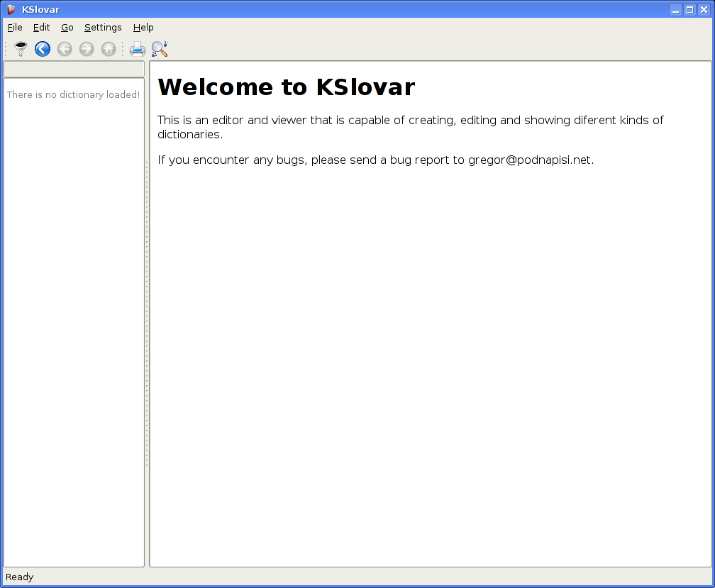Click the magnifier Find icon in toolbar
The image size is (715, 588).
tap(160, 49)
